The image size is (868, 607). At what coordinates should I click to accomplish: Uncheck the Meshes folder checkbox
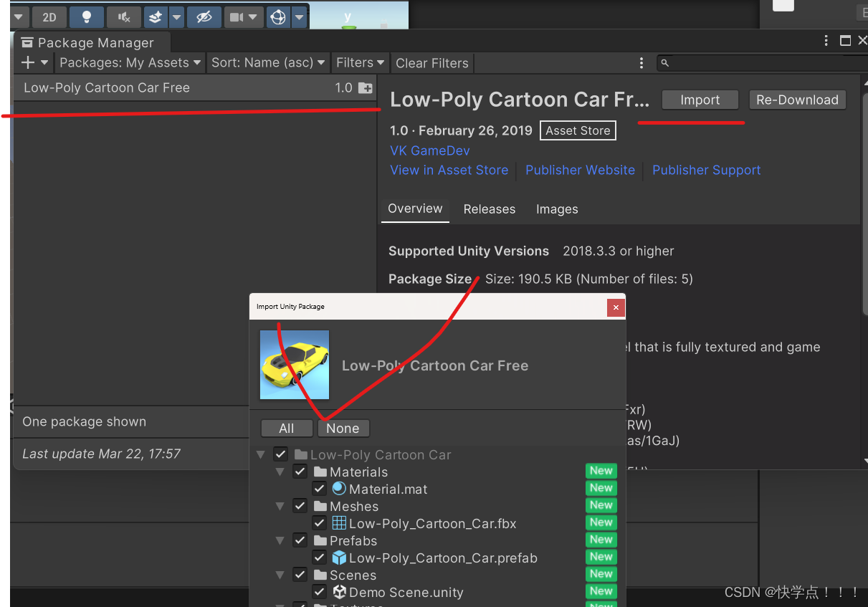(x=300, y=506)
